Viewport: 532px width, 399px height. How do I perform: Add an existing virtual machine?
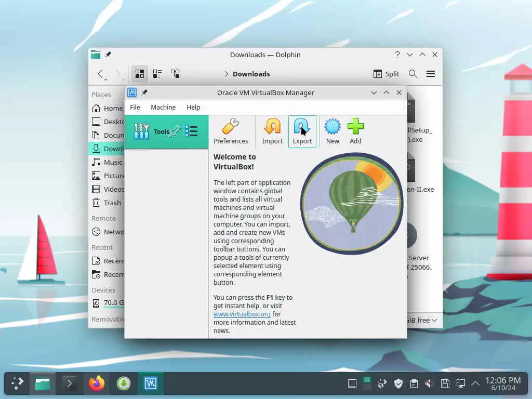(355, 131)
